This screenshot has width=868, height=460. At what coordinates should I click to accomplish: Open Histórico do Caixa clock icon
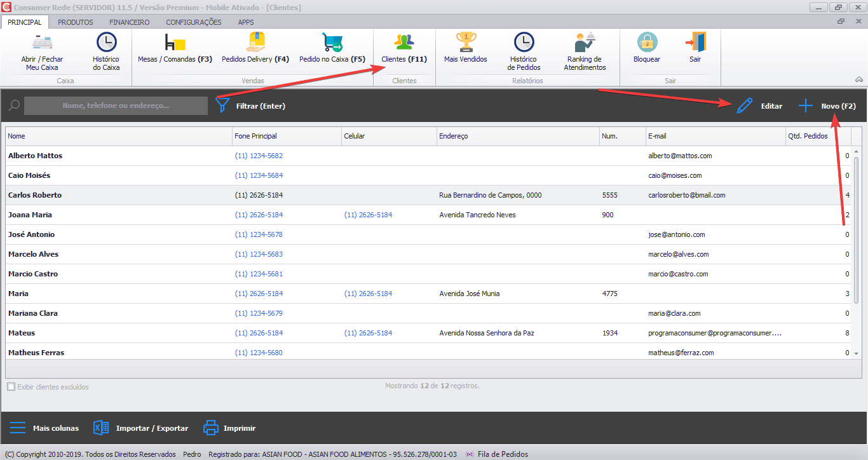(106, 42)
